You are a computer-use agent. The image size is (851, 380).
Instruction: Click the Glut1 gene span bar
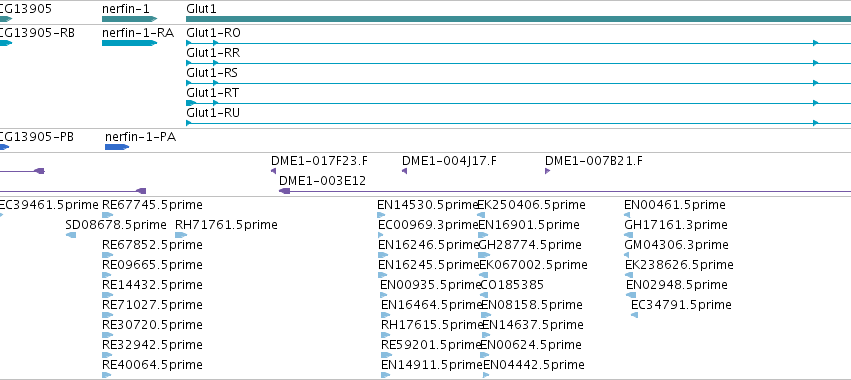(518, 19)
